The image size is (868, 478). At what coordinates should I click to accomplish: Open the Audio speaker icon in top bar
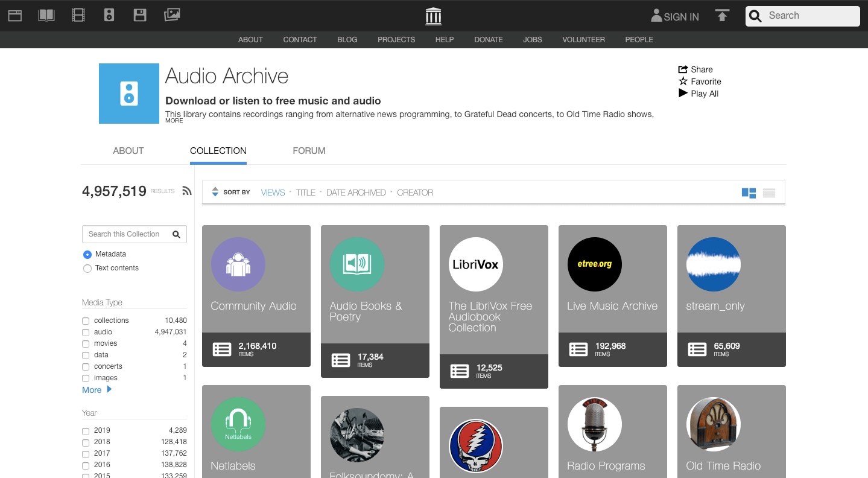109,15
